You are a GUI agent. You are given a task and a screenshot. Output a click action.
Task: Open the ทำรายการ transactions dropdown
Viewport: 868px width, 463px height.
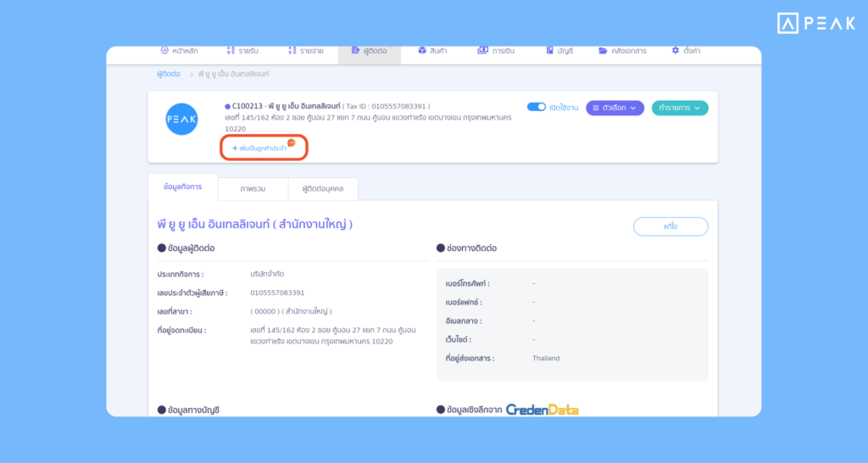680,108
